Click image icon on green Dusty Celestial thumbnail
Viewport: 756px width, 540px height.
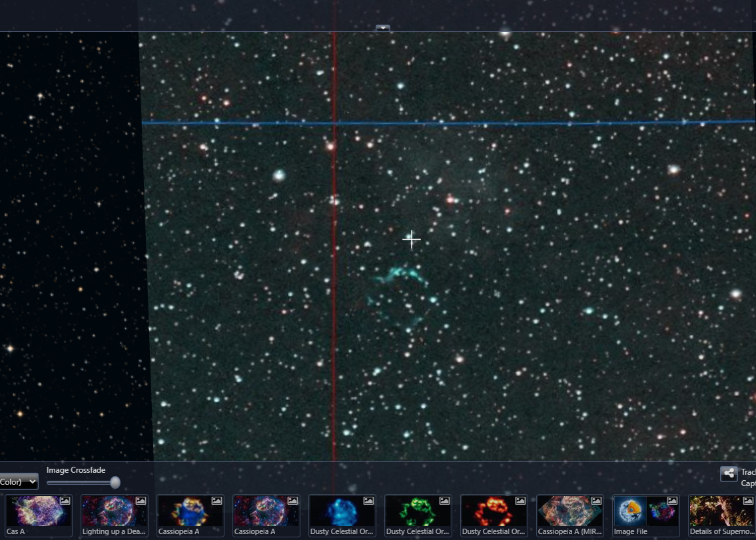(x=444, y=501)
